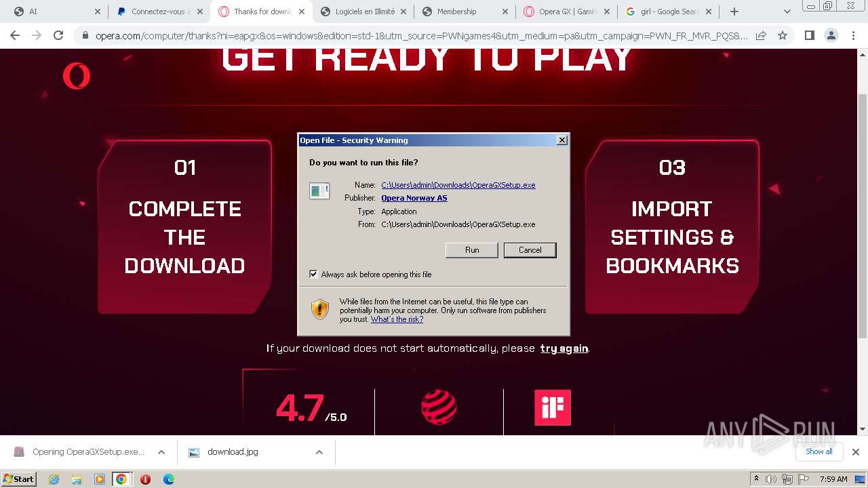Expand options for OperaGXSetup.exe download
The height and width of the screenshot is (488, 868).
pyautogui.click(x=161, y=452)
